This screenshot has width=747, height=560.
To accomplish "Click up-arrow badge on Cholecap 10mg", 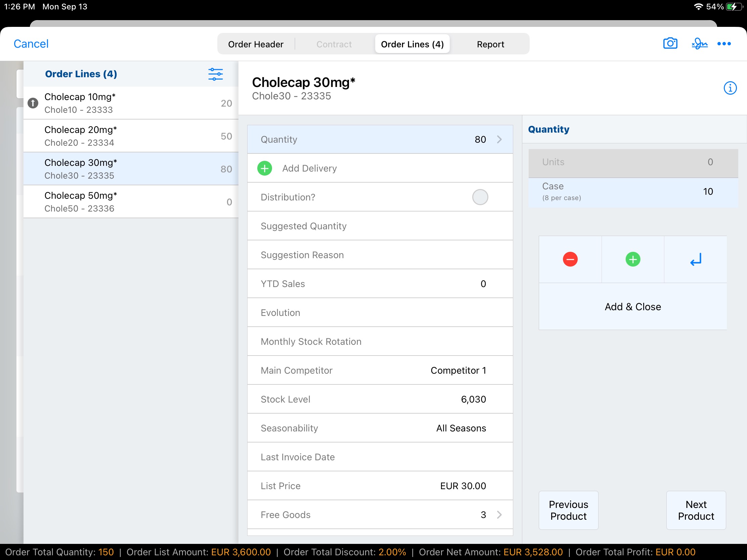I will click(x=33, y=103).
